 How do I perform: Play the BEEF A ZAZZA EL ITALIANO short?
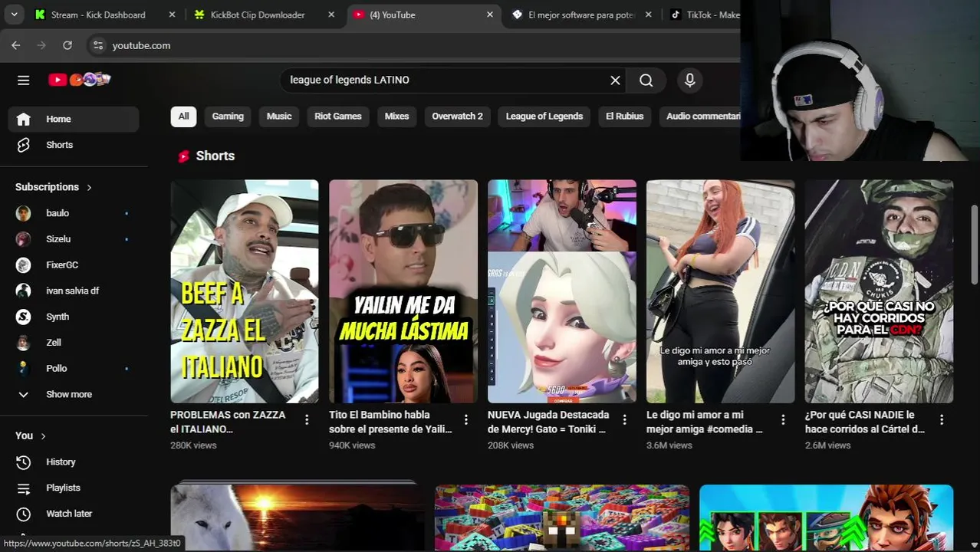coord(245,291)
